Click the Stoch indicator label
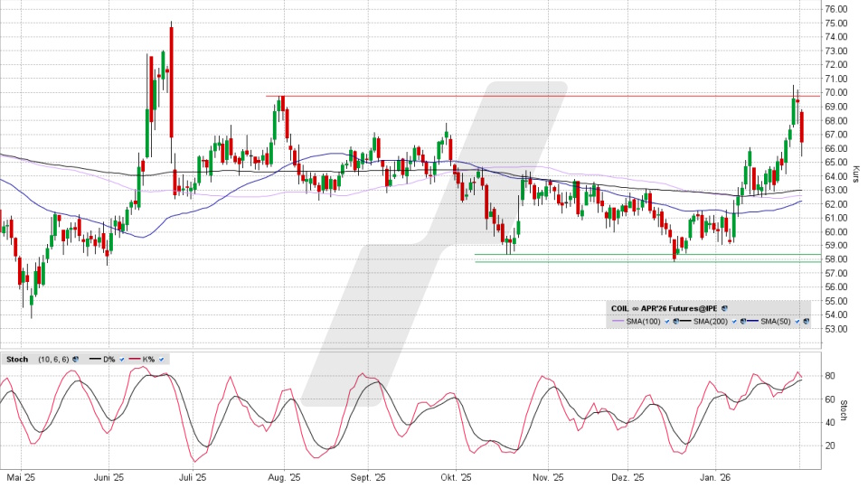This screenshot has width=868, height=488. coord(16,359)
